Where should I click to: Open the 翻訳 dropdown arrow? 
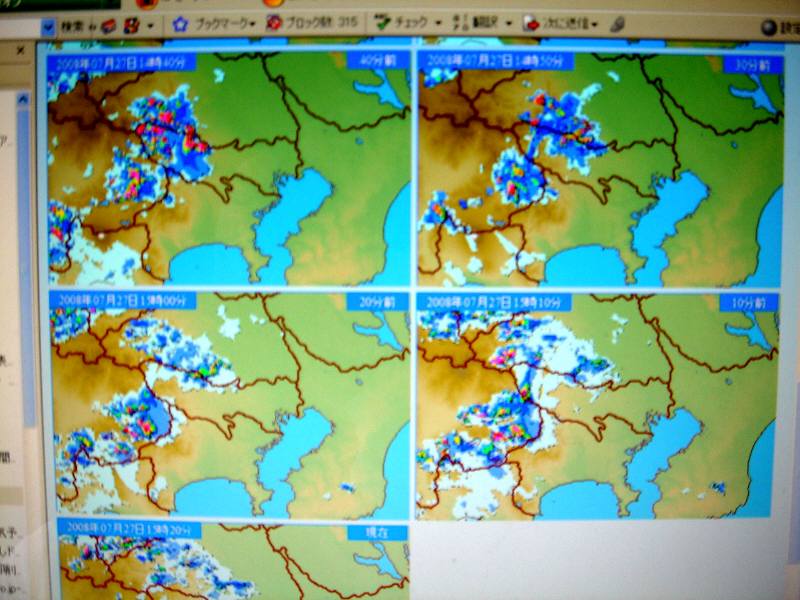pos(508,23)
